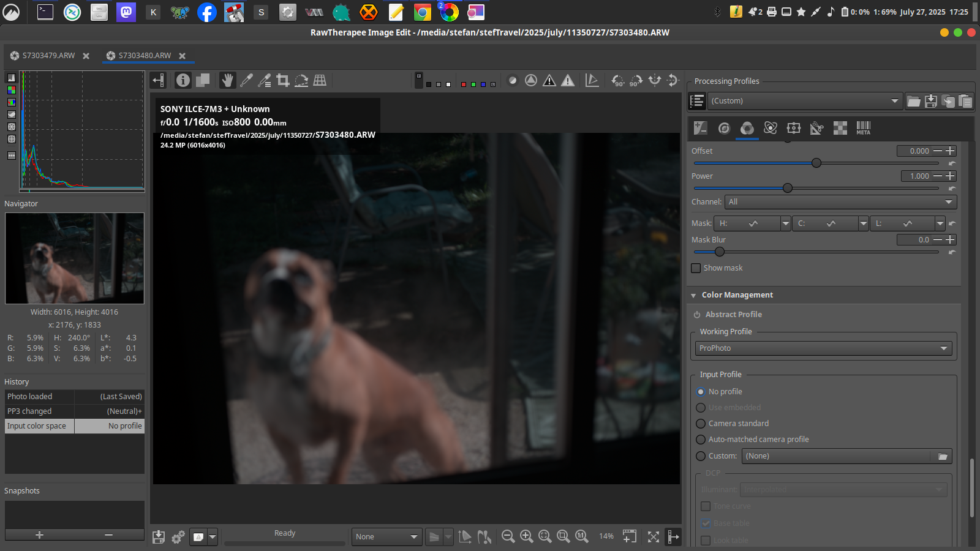This screenshot has width=980, height=551.
Task: Click the zoom in magnifier button
Action: 526,536
